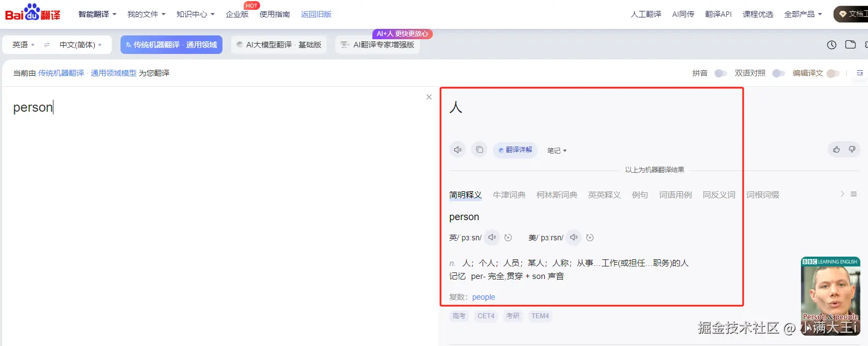The image size is (868, 346).
Task: Switch to 英英释义 tab
Action: coord(605,195)
